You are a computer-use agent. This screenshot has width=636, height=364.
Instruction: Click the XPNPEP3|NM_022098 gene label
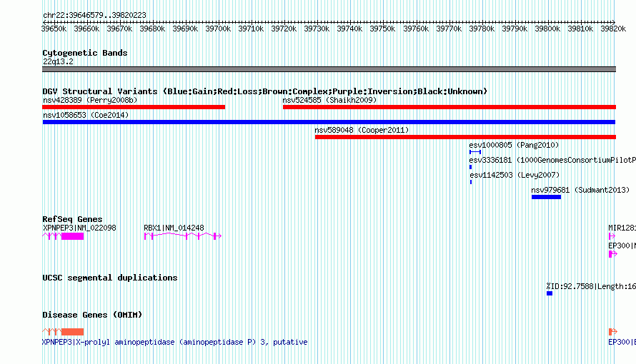79,228
